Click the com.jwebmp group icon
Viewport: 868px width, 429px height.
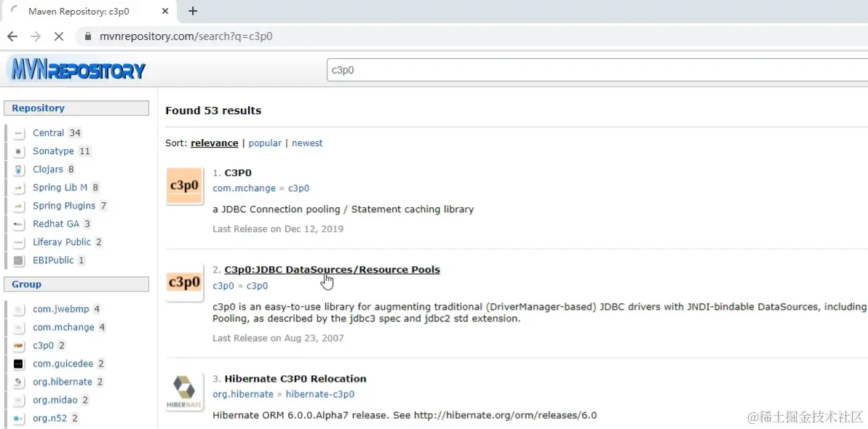point(20,310)
